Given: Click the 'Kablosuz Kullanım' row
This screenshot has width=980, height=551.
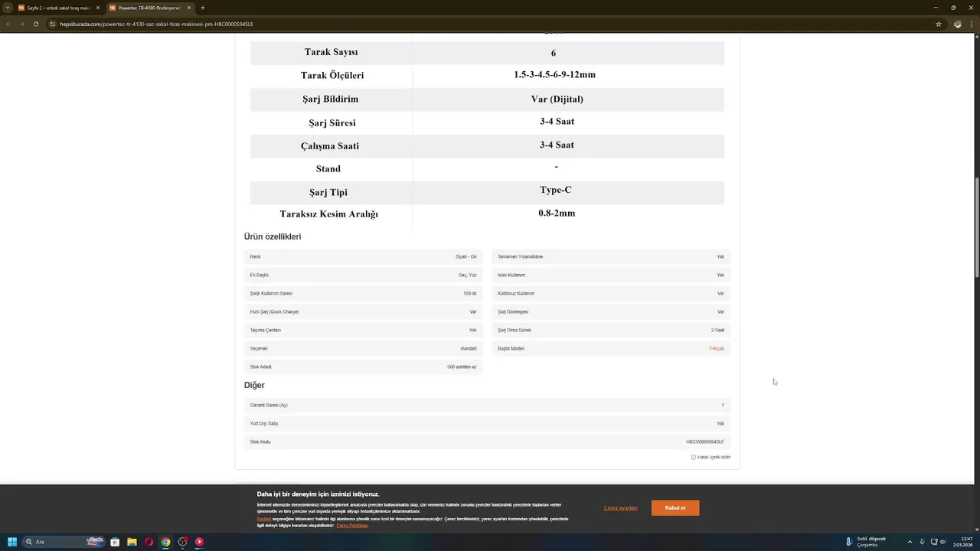Looking at the screenshot, I should click(611, 293).
